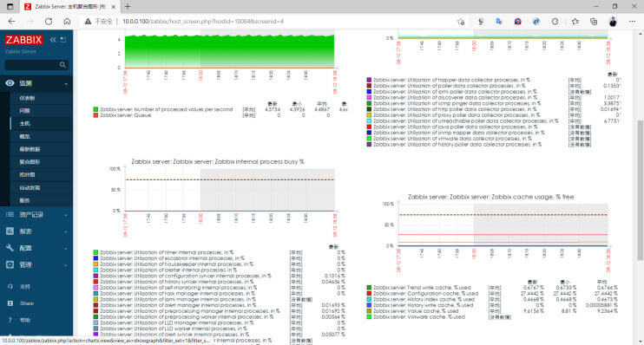Screen dimensions: 644x345
Task: Click the list icon for 资产记录
Action: (x=10, y=215)
